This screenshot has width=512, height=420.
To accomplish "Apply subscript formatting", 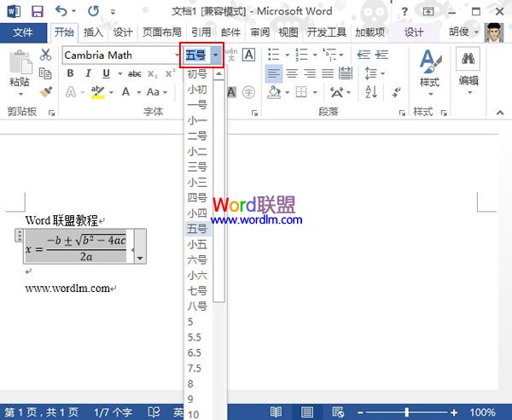I will 152,73.
